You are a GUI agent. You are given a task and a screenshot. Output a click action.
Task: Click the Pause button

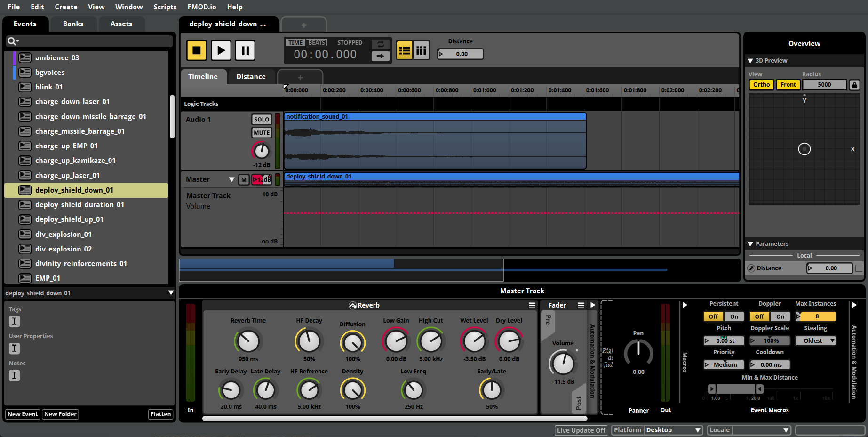point(245,50)
